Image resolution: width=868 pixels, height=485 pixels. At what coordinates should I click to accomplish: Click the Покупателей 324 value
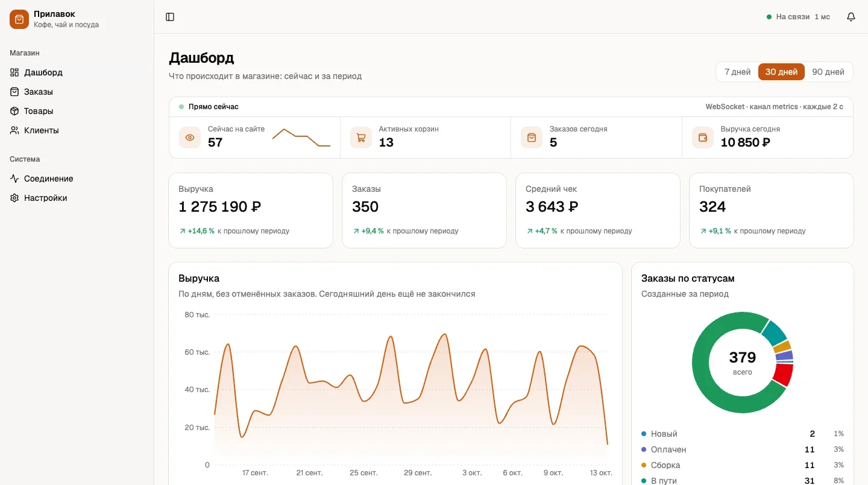712,207
